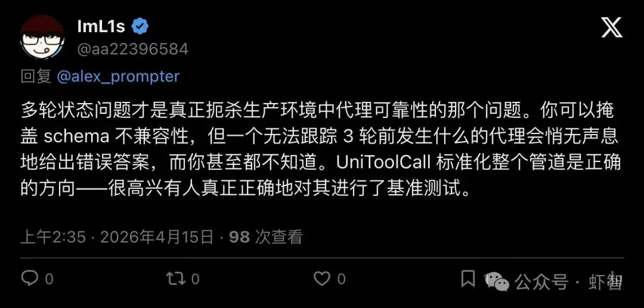Click the reply count number 0
This screenshot has width=644, height=308.
pos(49,279)
